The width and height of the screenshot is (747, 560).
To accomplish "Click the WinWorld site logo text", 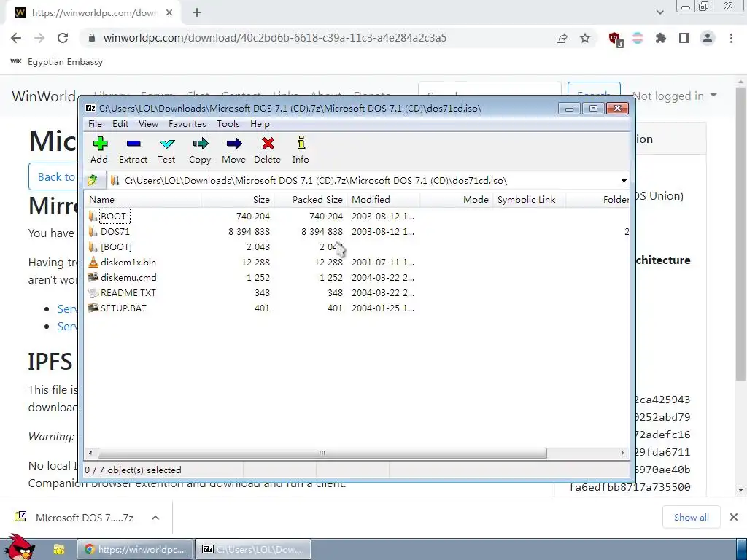I will click(44, 96).
